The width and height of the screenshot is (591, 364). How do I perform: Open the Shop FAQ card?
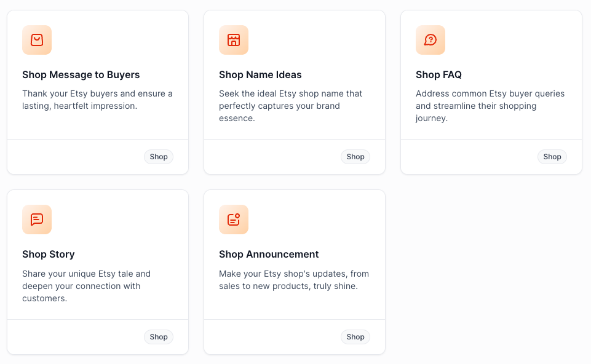click(x=491, y=92)
